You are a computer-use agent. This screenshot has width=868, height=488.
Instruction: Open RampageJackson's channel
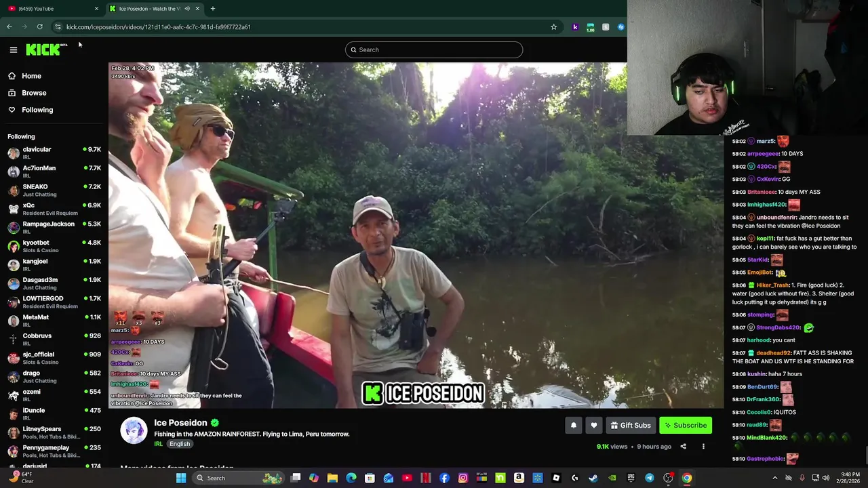coord(54,227)
